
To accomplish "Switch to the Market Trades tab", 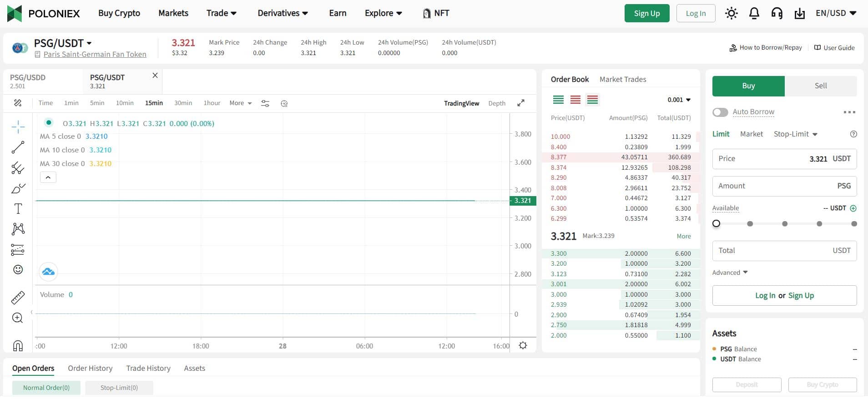I will tap(623, 79).
